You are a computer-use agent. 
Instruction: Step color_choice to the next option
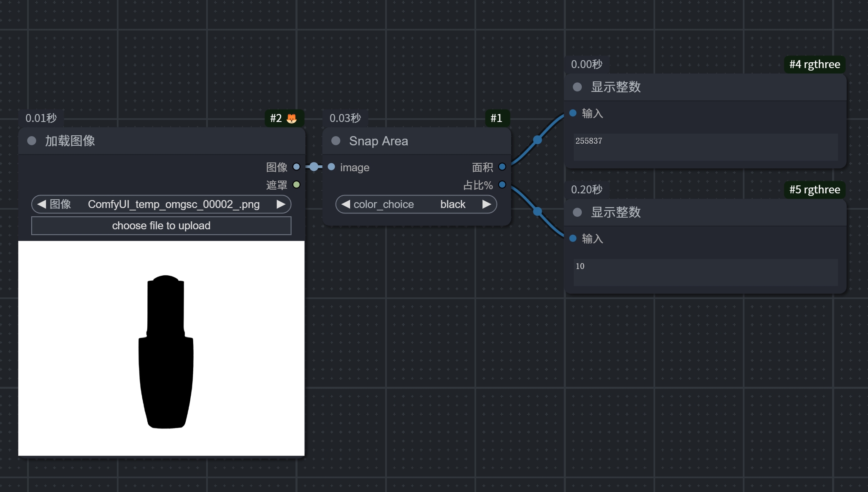pos(487,204)
